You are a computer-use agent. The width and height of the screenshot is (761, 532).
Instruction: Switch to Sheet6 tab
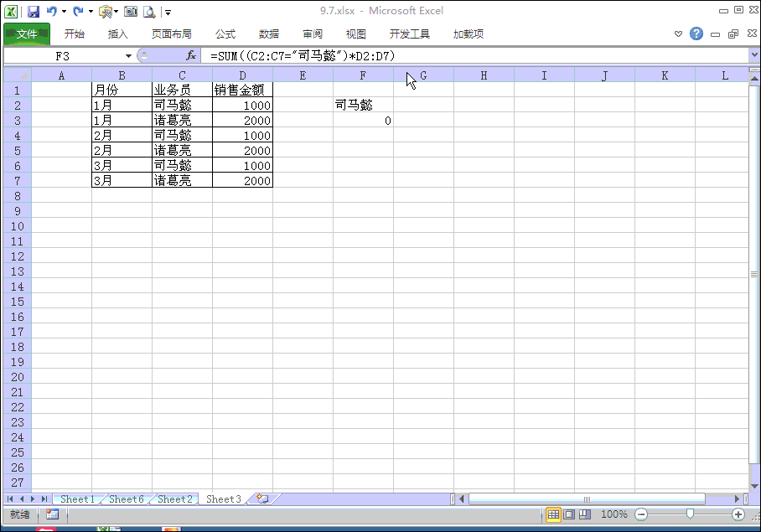pos(127,499)
